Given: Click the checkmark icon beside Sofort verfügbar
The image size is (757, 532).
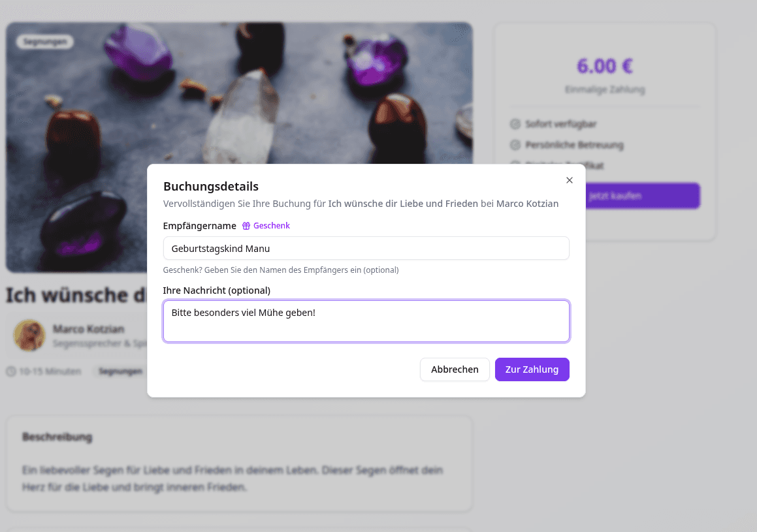Looking at the screenshot, I should (515, 123).
